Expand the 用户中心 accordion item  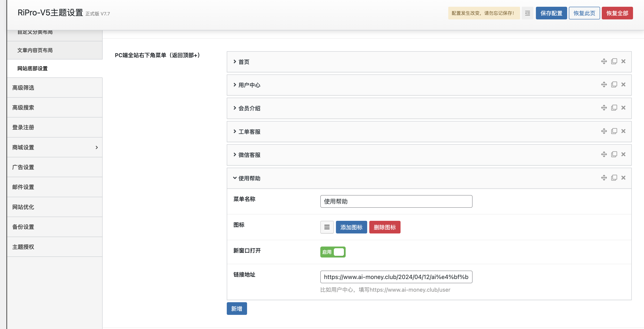(429, 85)
